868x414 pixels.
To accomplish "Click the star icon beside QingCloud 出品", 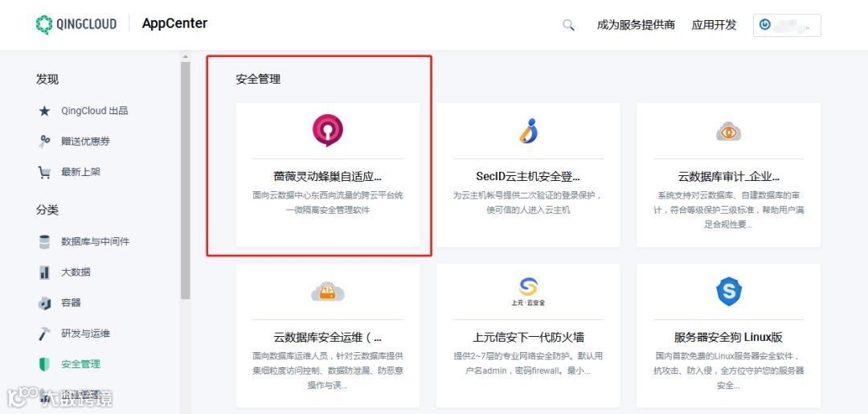I will click(x=44, y=111).
